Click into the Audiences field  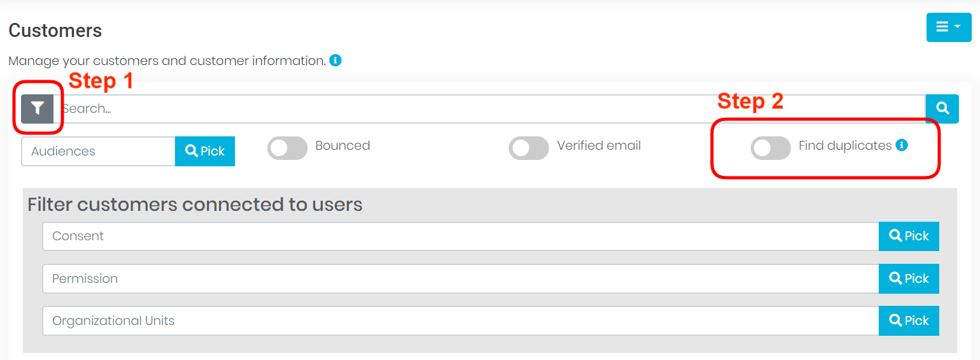[x=99, y=152]
